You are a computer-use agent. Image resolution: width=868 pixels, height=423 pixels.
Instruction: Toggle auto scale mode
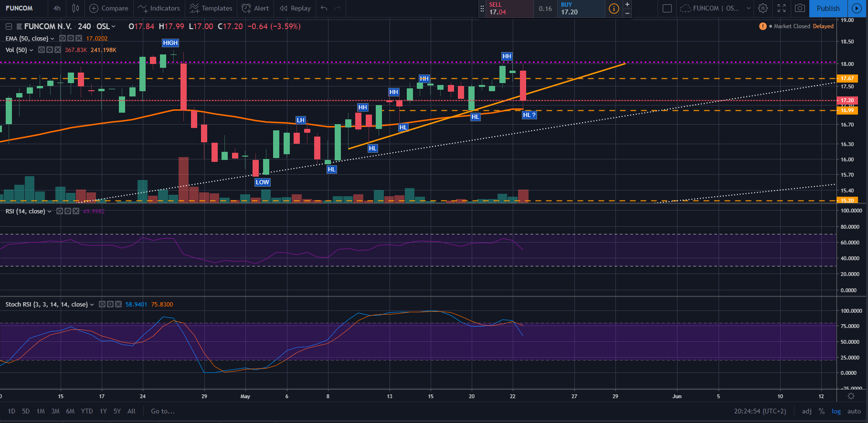854,411
